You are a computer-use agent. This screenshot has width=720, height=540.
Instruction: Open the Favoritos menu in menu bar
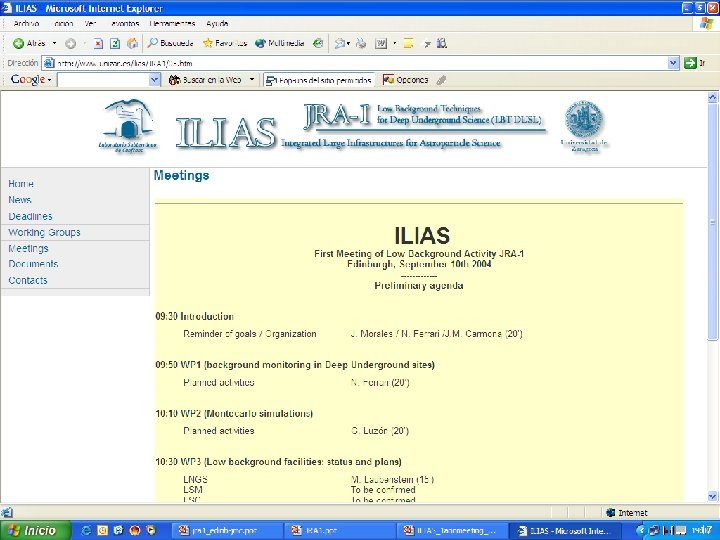(124, 23)
